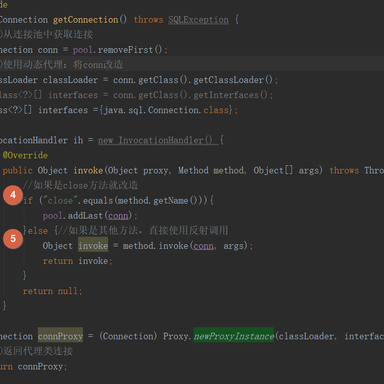Click the newProxyInstance method call
The image size is (384, 384).
234,336
